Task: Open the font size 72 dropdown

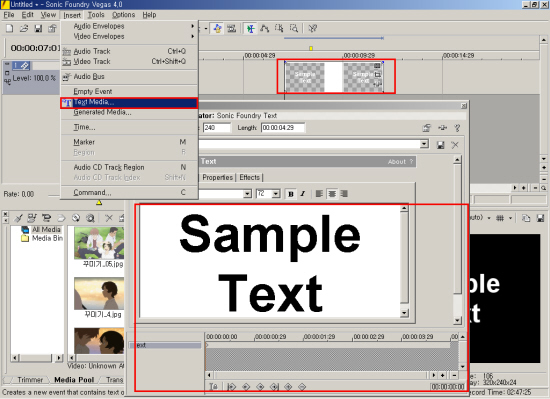Action: 276,194
